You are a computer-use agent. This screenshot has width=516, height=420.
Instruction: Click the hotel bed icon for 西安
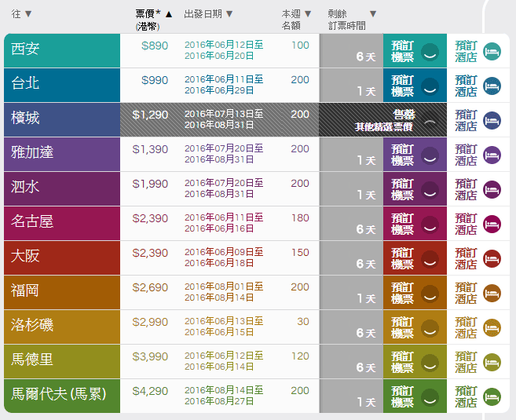coord(492,52)
